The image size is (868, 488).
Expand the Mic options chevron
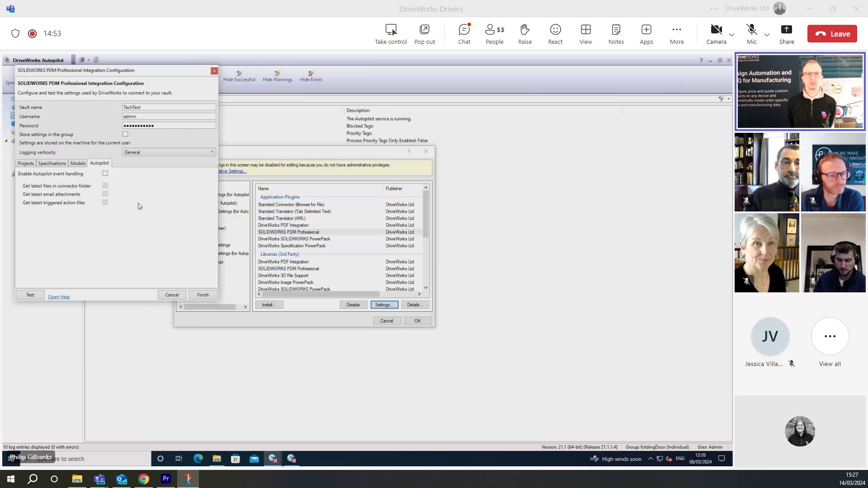[x=767, y=35]
